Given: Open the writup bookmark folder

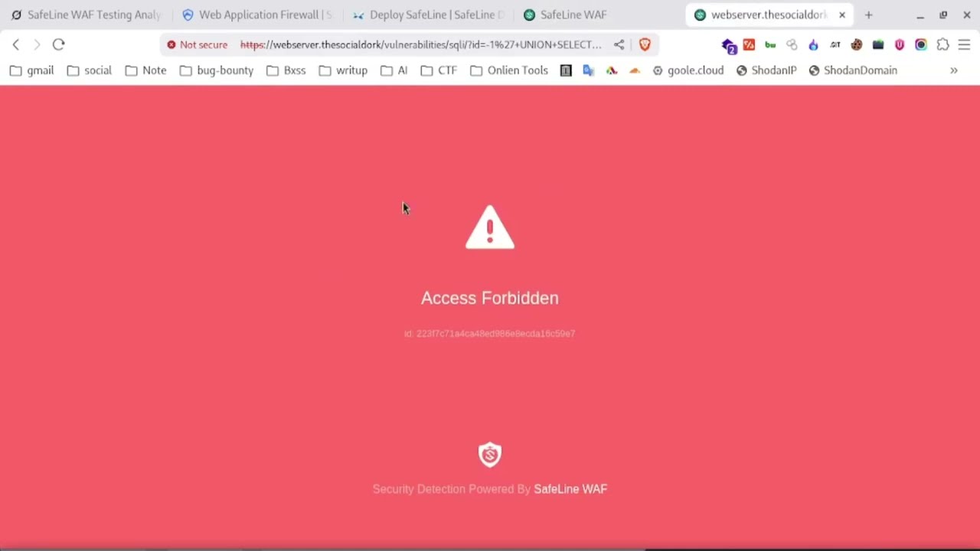Looking at the screenshot, I should [343, 70].
